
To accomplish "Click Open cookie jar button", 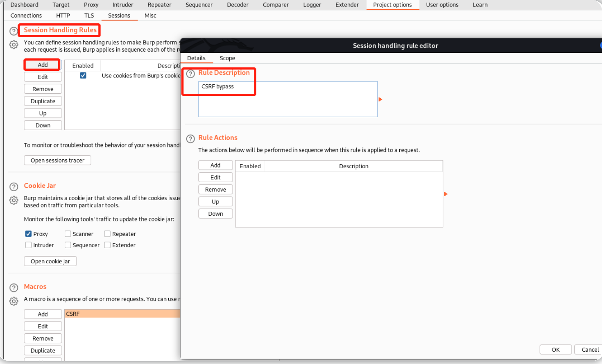I will click(x=50, y=261).
